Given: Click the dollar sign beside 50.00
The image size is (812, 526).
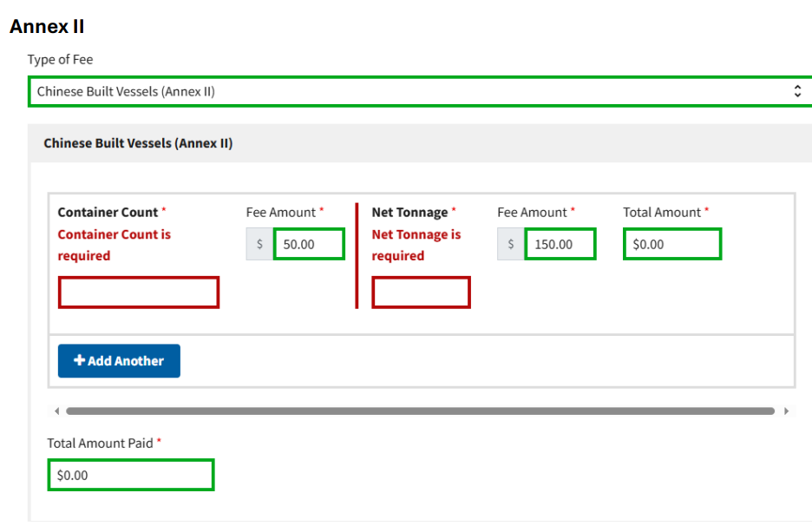Looking at the screenshot, I should (259, 244).
